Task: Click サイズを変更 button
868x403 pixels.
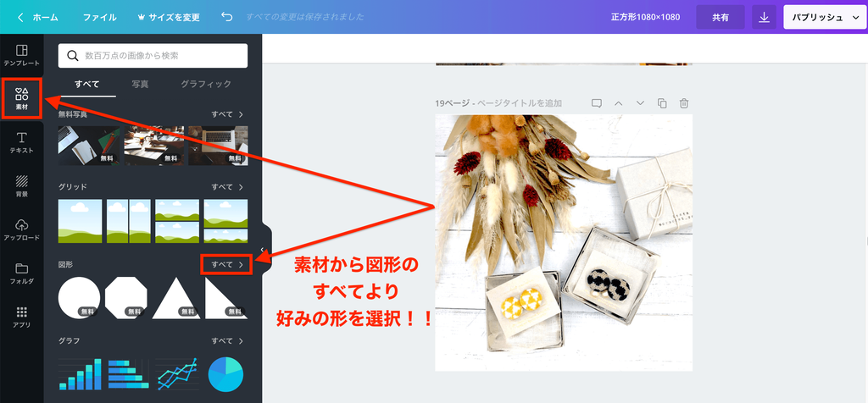Action: [169, 17]
